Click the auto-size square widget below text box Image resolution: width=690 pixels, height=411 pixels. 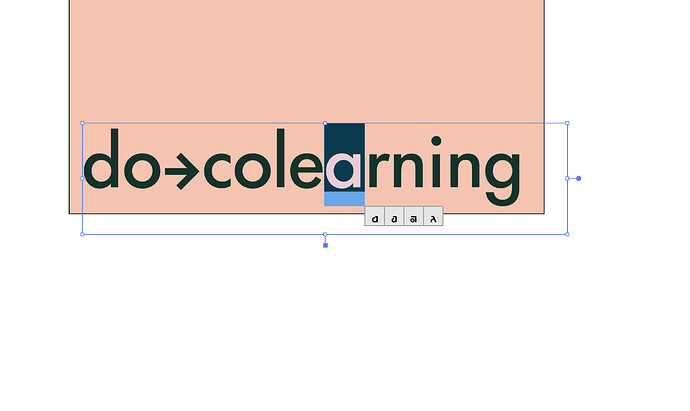point(326,246)
